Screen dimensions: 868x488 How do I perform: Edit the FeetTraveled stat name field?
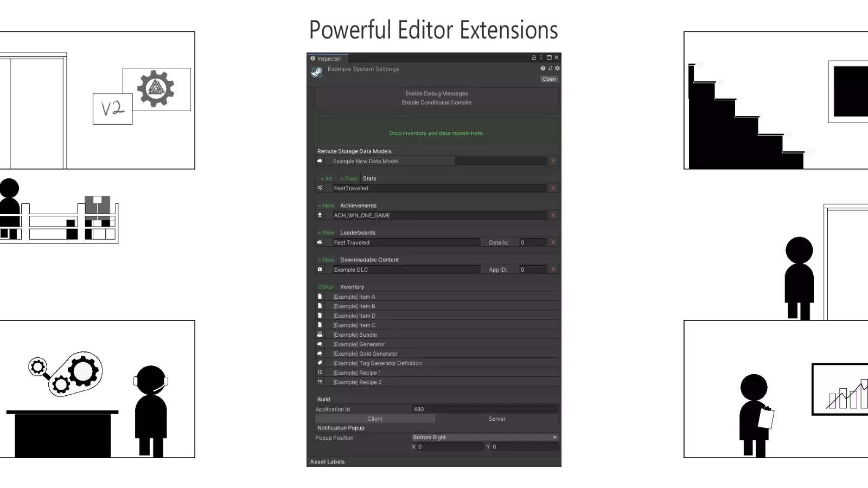pos(439,188)
